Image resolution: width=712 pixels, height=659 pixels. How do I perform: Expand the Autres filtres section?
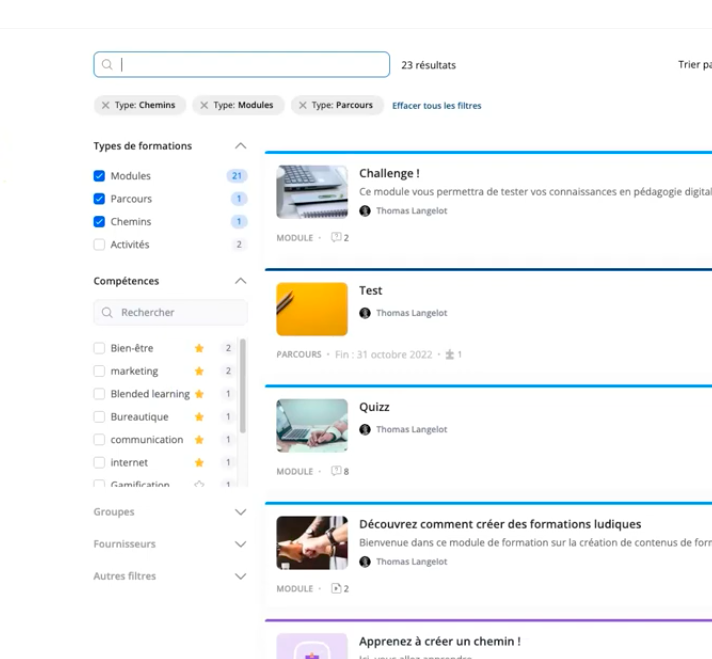241,576
